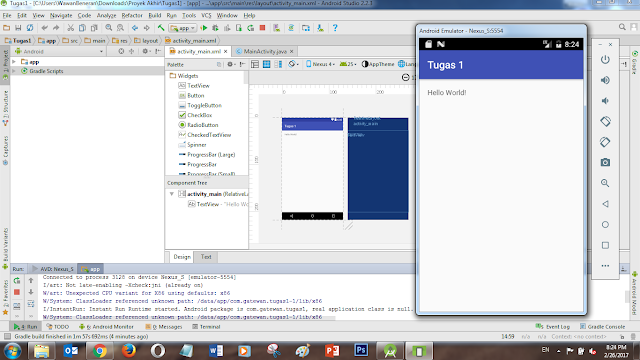
Task: Open the Event Log
Action: 553,327
